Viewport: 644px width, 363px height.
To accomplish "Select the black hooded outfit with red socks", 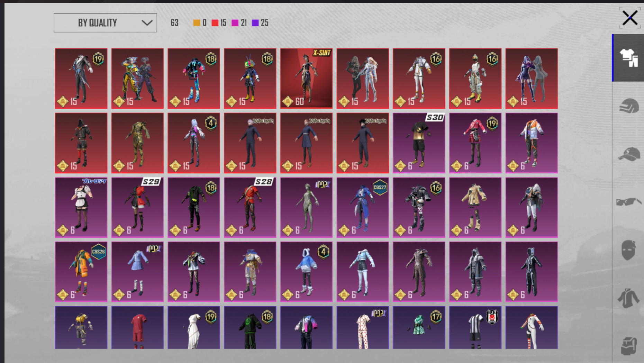I will tap(81, 143).
